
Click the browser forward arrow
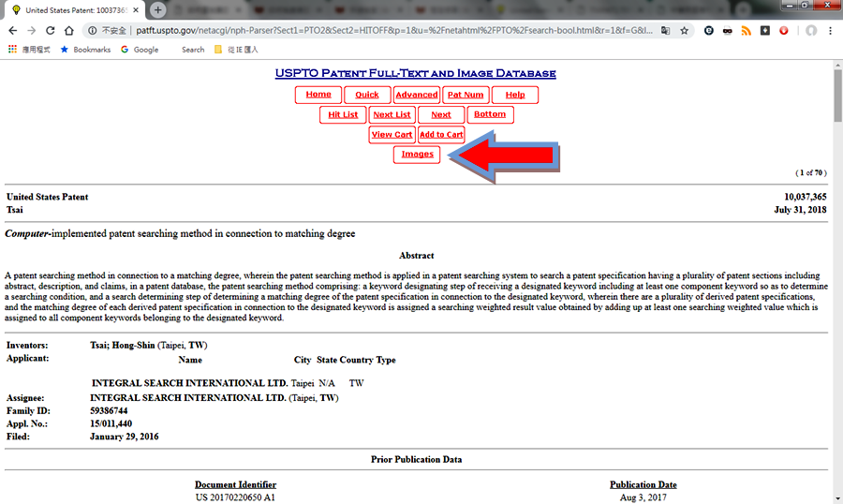pyautogui.click(x=31, y=31)
